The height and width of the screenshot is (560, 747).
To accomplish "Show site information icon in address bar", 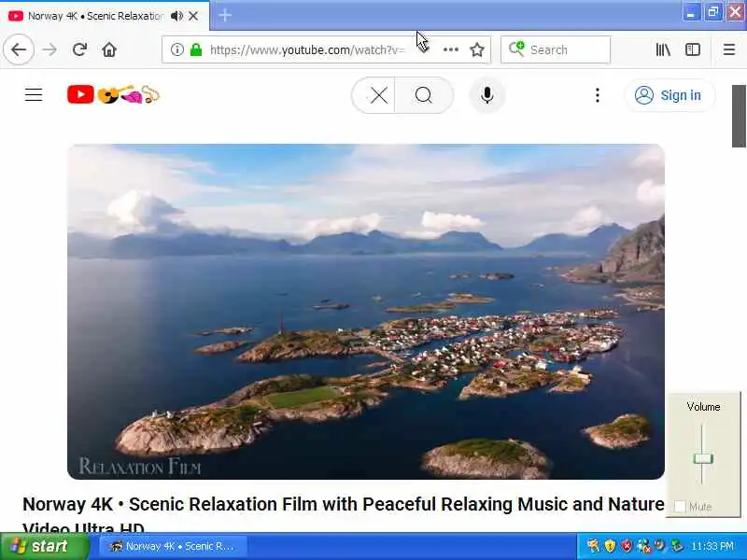I will click(x=176, y=49).
